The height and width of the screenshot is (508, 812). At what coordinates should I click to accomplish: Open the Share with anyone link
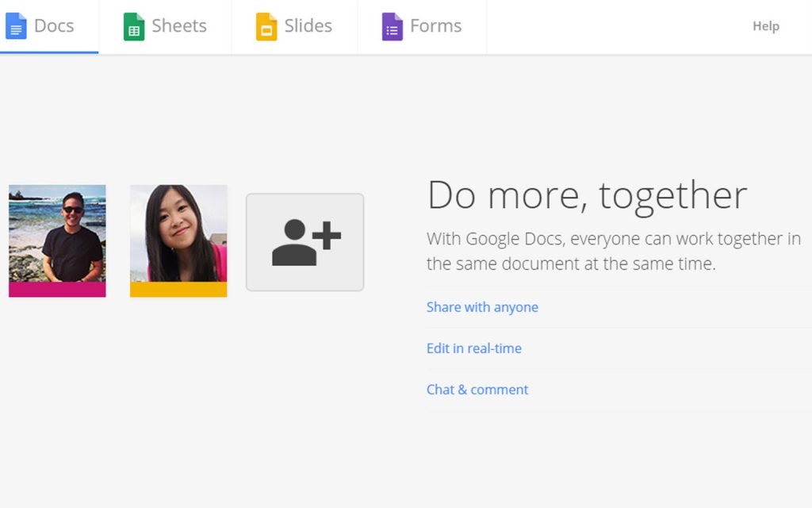point(482,307)
